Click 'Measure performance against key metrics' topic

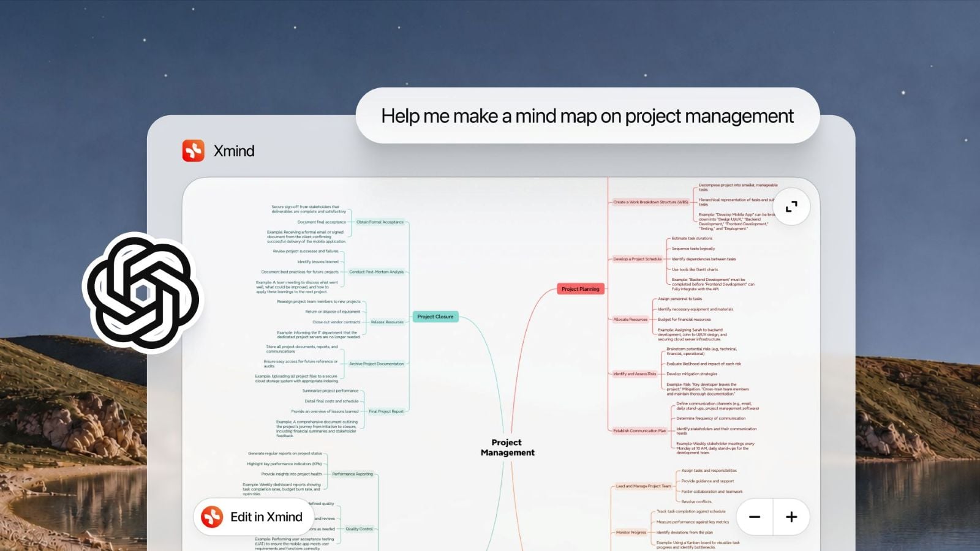693,522
